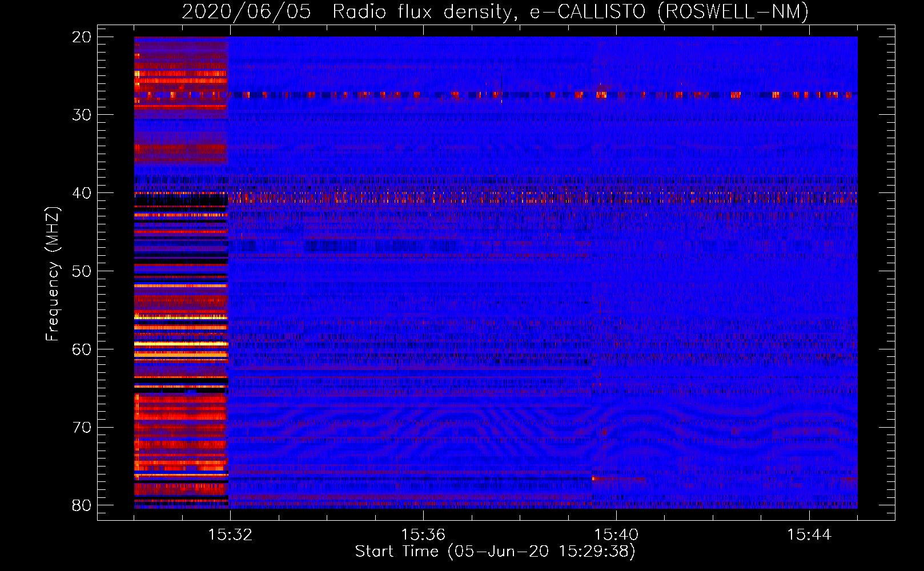Click the plot title 'Radio flux density, e-CALLISTO (ROSWELL-NM)'
Screen dimensions: 924x571
point(571,11)
